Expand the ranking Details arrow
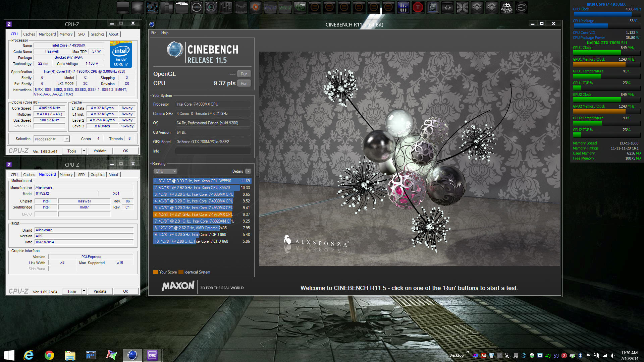Screen dimensions: 644x362 point(248,171)
